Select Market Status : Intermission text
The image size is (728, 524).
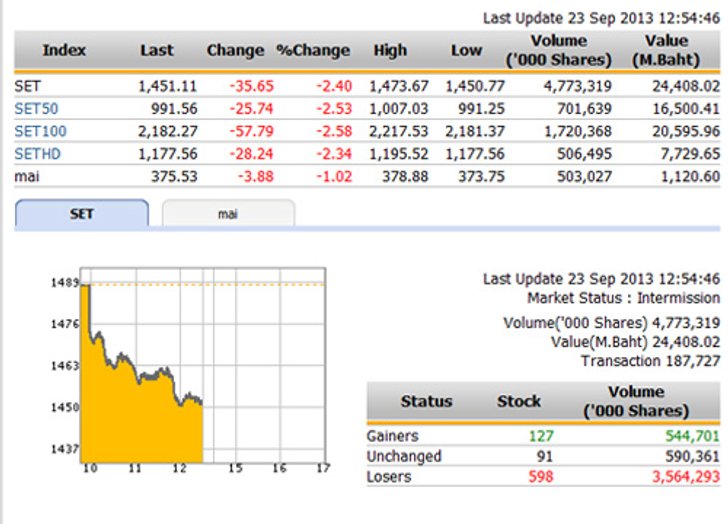click(x=624, y=298)
